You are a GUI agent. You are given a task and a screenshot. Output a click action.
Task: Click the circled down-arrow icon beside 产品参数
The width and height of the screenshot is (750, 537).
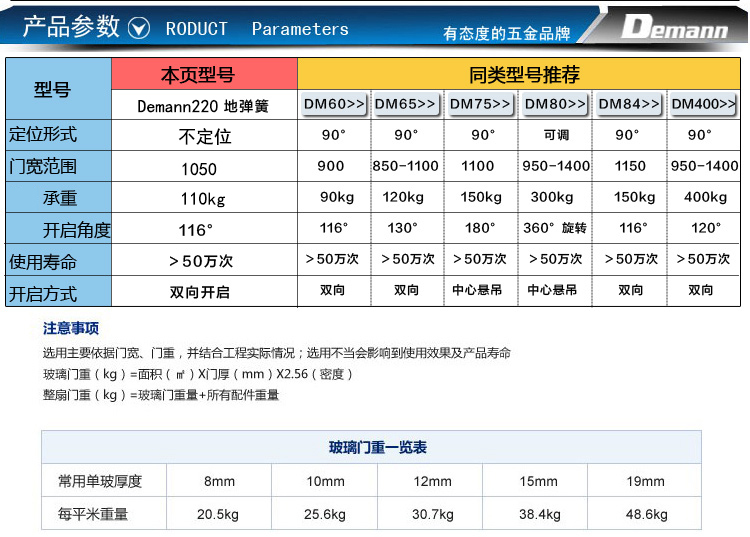[x=141, y=28]
